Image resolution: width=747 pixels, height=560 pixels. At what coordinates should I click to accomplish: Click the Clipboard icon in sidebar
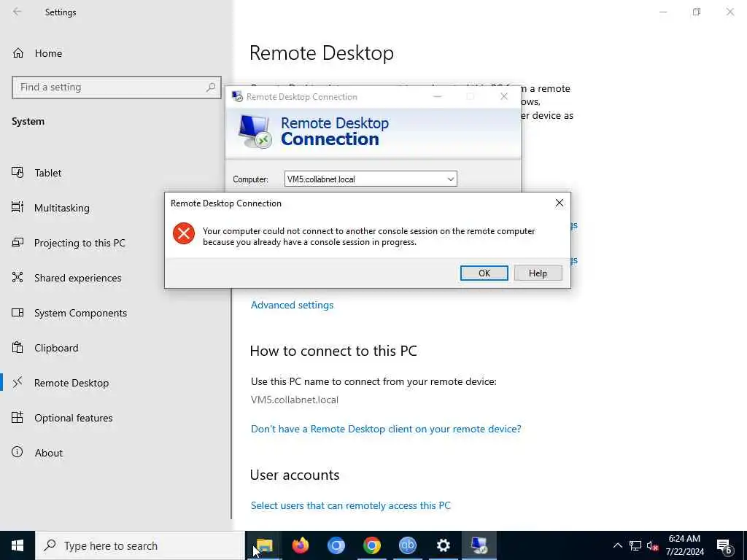click(18, 347)
